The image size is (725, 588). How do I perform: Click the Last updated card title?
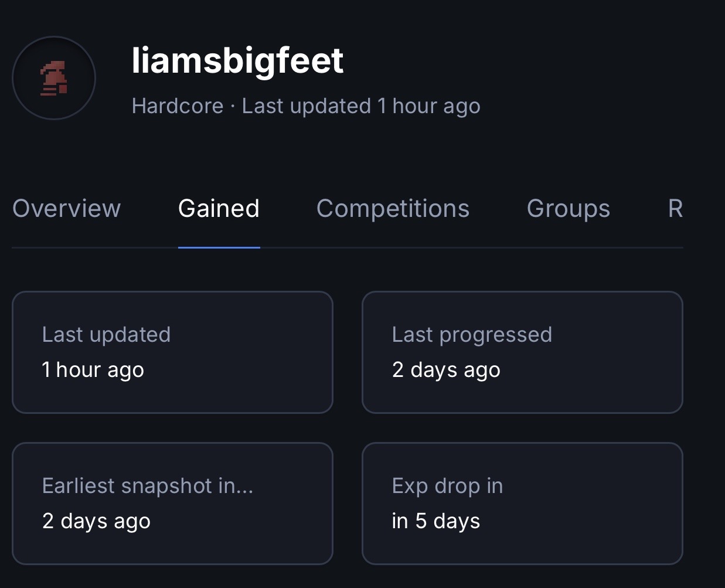(106, 335)
